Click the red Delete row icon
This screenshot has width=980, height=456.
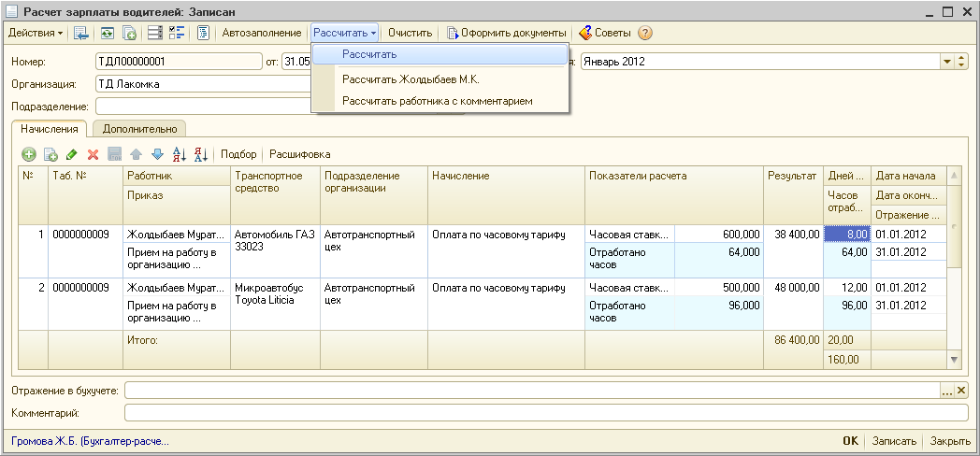(x=93, y=154)
